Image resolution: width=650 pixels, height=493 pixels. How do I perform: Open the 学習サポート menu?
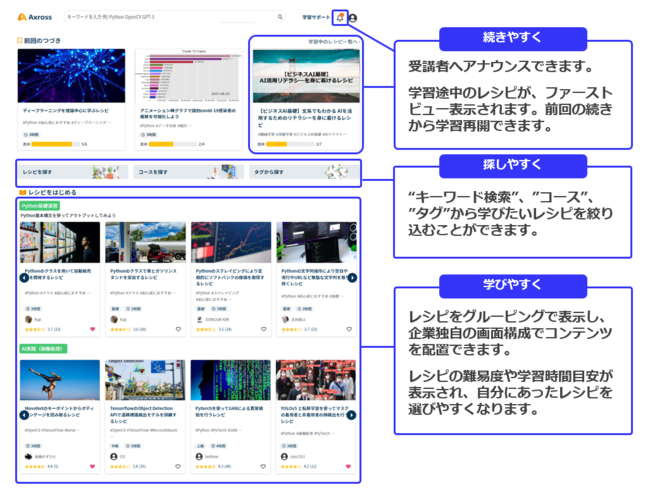[316, 18]
